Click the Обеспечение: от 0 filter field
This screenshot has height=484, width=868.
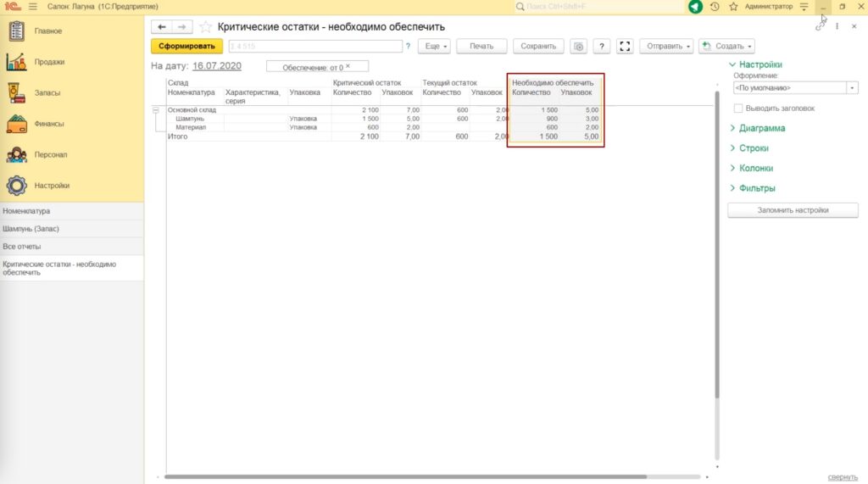pos(317,67)
